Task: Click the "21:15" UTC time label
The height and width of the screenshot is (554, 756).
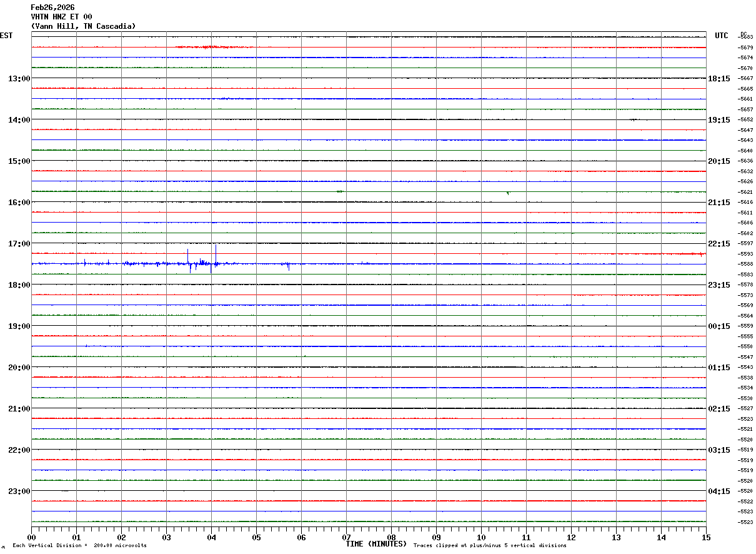Action: click(719, 203)
